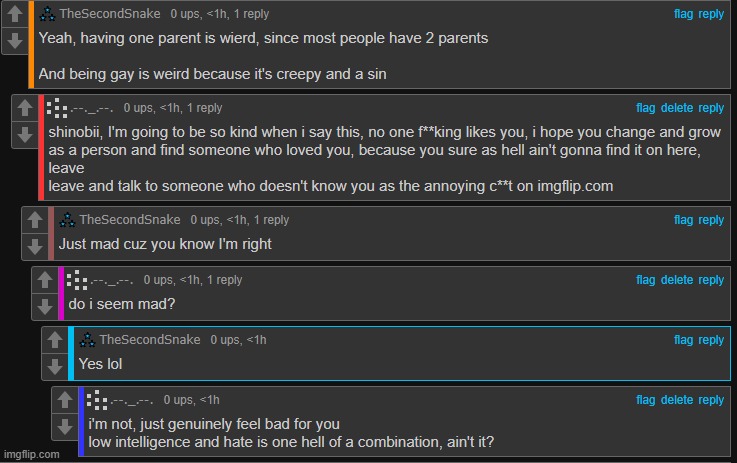This screenshot has width=737, height=463.
Task: Delete the long 'shinobii' comment
Action: pyautogui.click(x=676, y=108)
